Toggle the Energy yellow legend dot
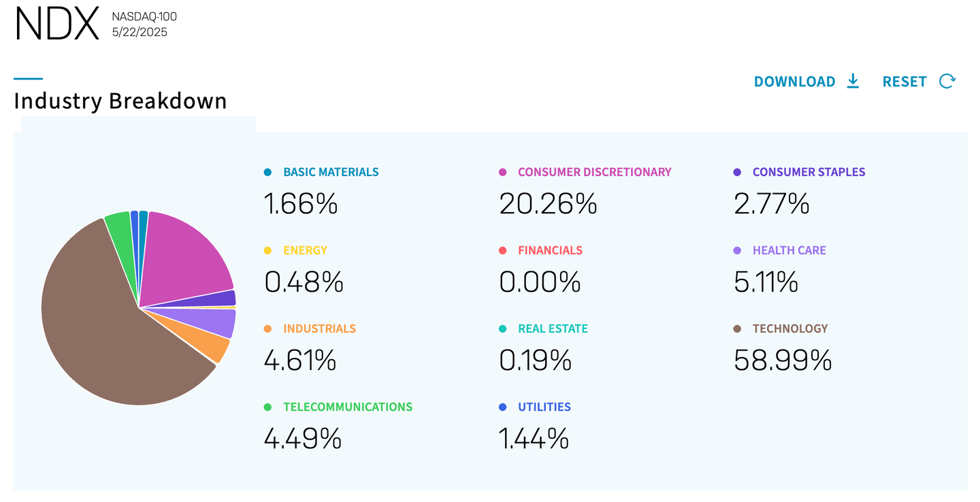The width and height of the screenshot is (980, 502). (x=267, y=250)
